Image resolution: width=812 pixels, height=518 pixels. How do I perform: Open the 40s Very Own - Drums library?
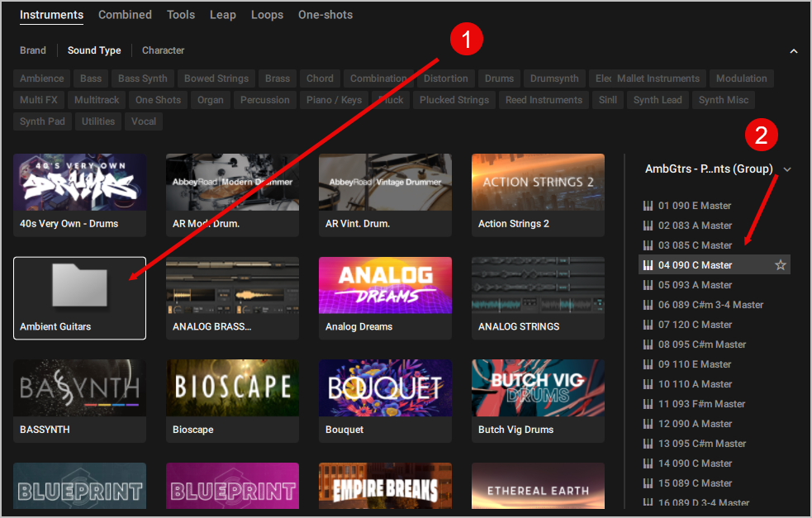[x=80, y=195]
